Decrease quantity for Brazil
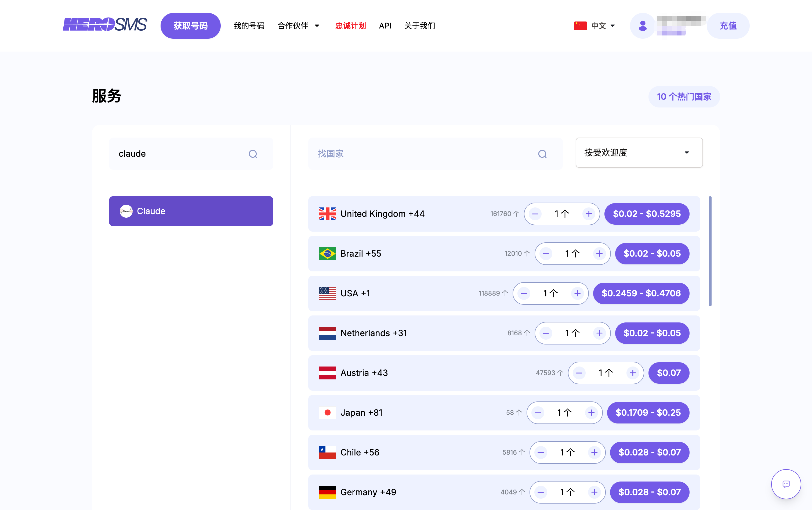 [x=546, y=254]
